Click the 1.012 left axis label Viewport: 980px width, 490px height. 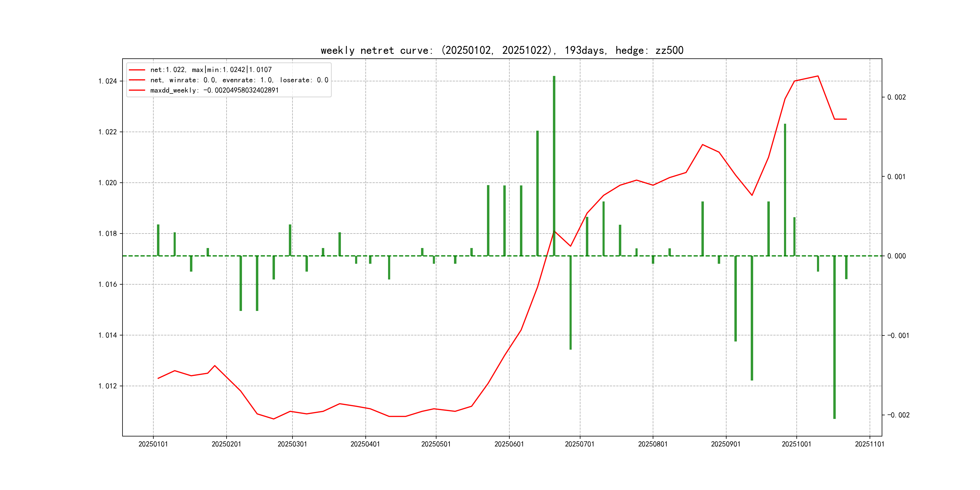[x=107, y=386]
